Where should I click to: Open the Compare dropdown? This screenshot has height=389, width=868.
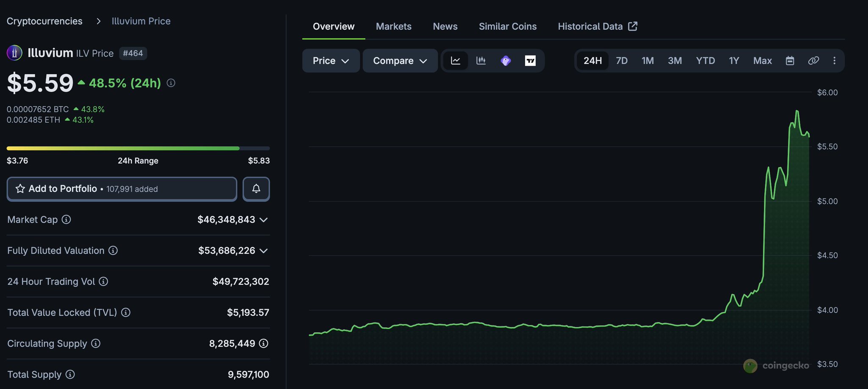click(400, 61)
